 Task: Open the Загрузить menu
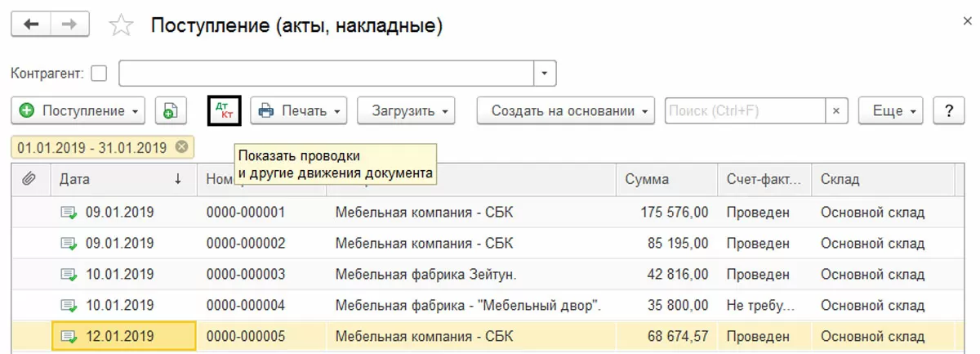(x=405, y=110)
